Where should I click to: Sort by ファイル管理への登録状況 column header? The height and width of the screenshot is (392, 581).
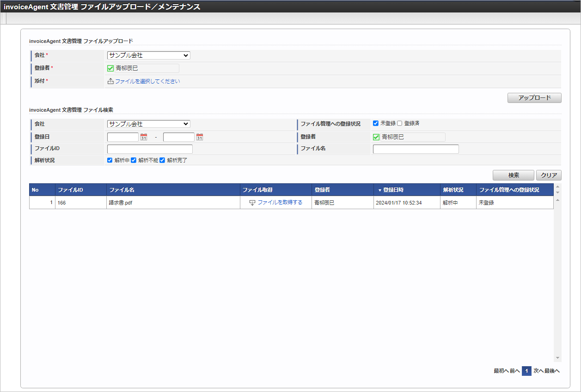click(515, 190)
